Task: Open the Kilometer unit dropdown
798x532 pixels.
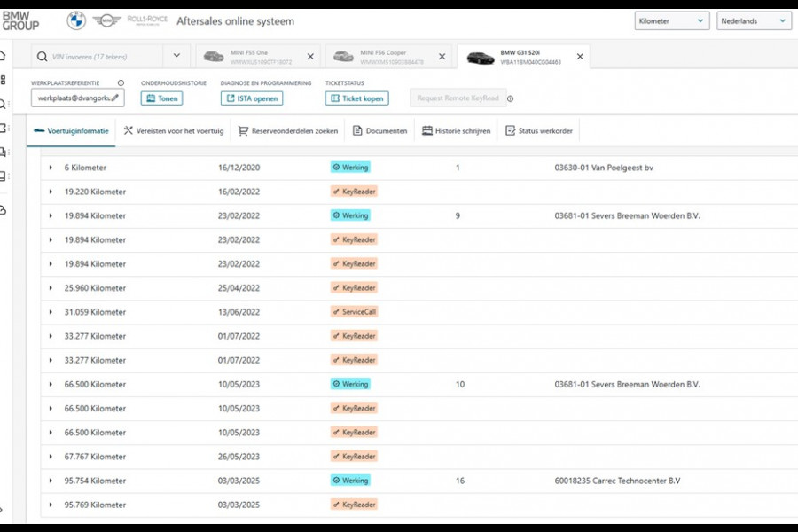Action: pos(672,21)
